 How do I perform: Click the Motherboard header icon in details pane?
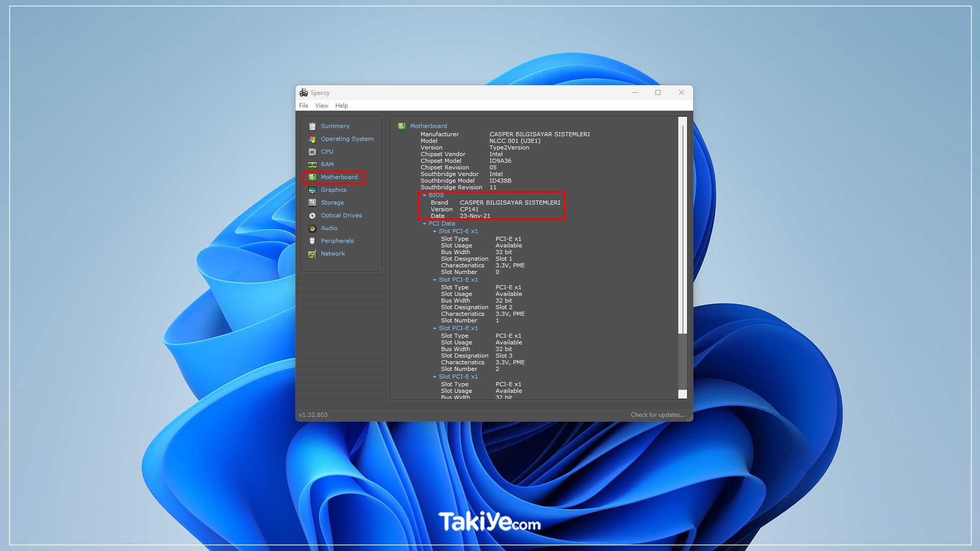click(x=402, y=126)
